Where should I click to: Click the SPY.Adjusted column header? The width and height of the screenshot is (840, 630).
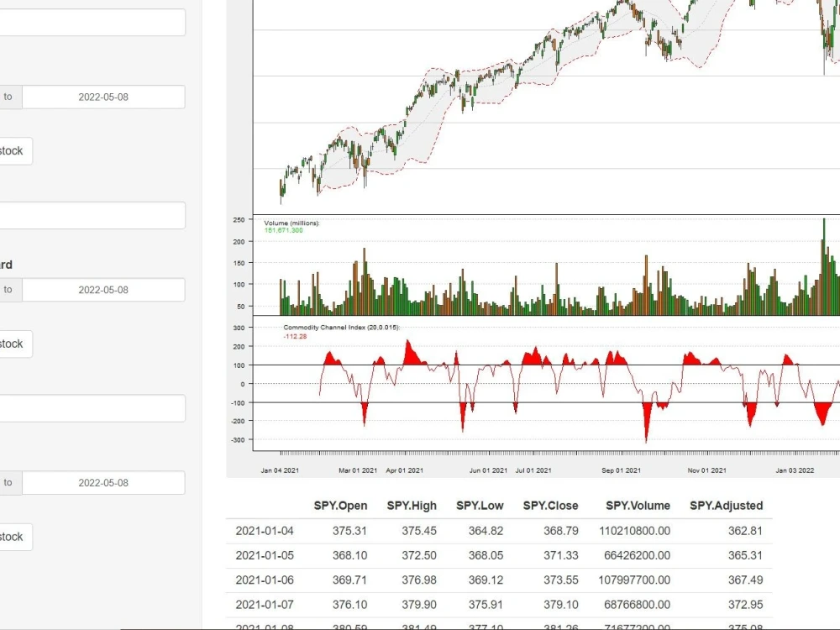tap(726, 506)
